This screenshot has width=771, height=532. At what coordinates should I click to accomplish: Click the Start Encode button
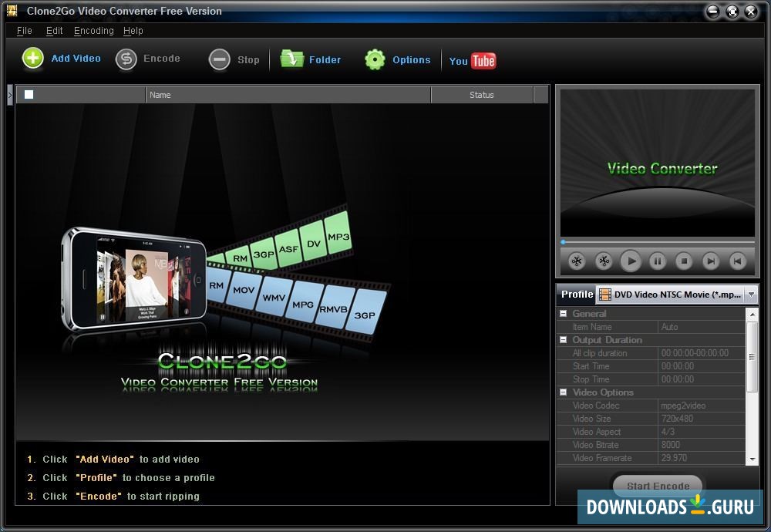pyautogui.click(x=658, y=486)
